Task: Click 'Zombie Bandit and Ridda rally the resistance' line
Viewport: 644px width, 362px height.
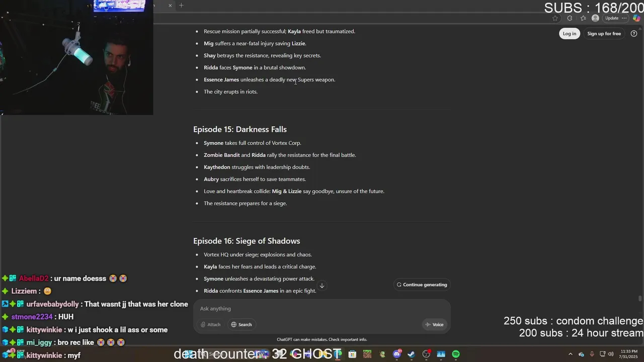Action: 280,155
